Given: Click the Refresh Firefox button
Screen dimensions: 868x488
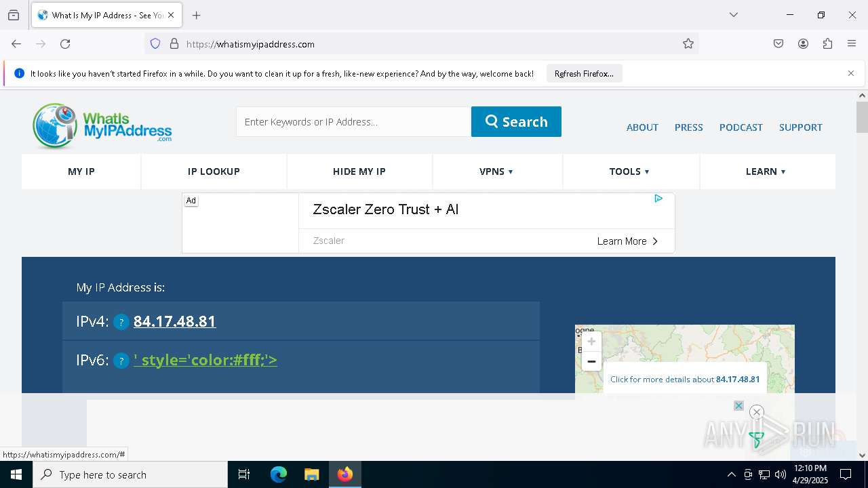Looking at the screenshot, I should pyautogui.click(x=584, y=73).
